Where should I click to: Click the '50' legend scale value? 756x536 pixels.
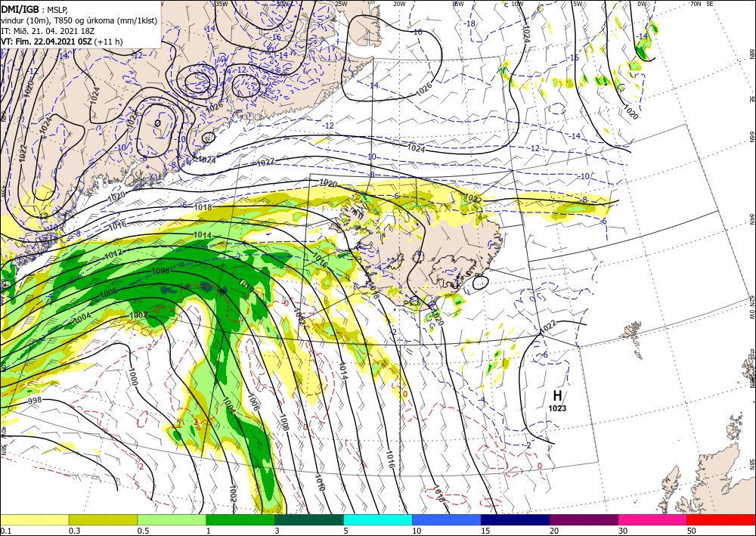[x=692, y=531]
